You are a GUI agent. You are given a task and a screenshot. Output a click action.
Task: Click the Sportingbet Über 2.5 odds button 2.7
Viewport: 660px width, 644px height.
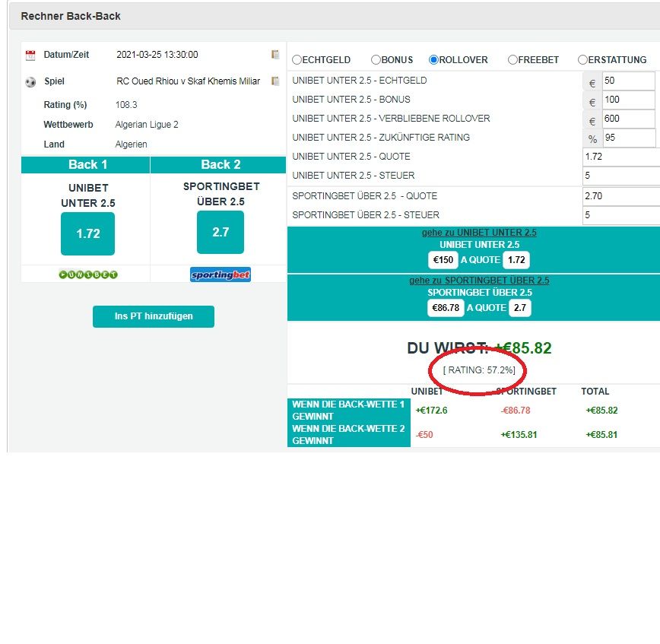[221, 233]
